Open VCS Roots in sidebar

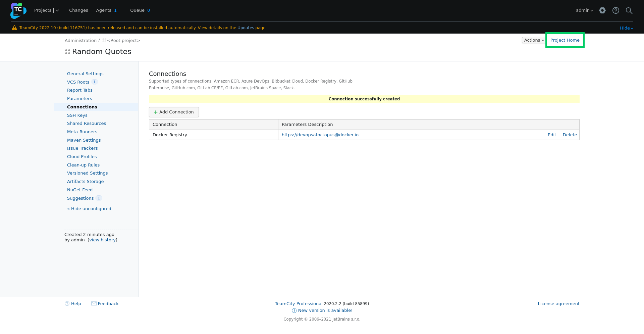point(78,82)
